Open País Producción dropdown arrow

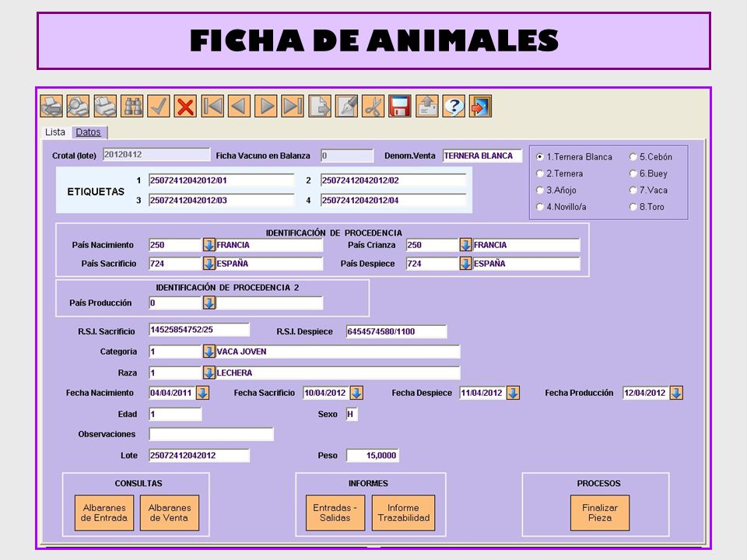(x=209, y=303)
